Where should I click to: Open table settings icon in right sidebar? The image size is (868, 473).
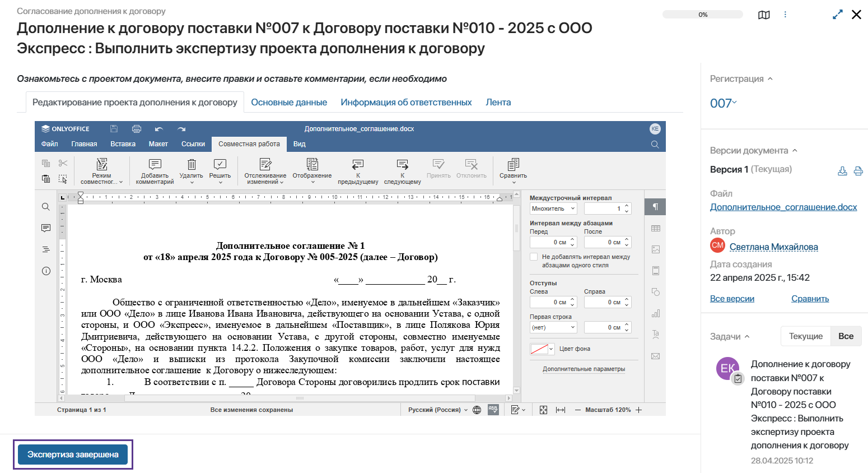(655, 229)
